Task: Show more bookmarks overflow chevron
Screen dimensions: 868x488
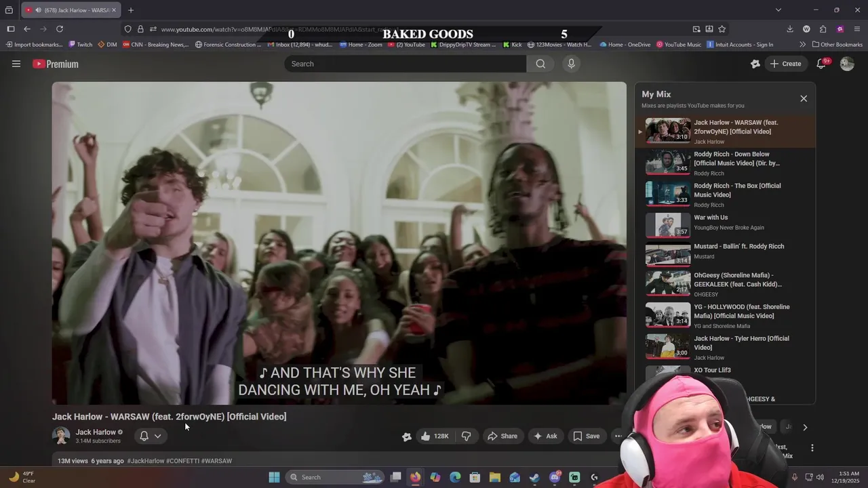Action: tap(803, 45)
